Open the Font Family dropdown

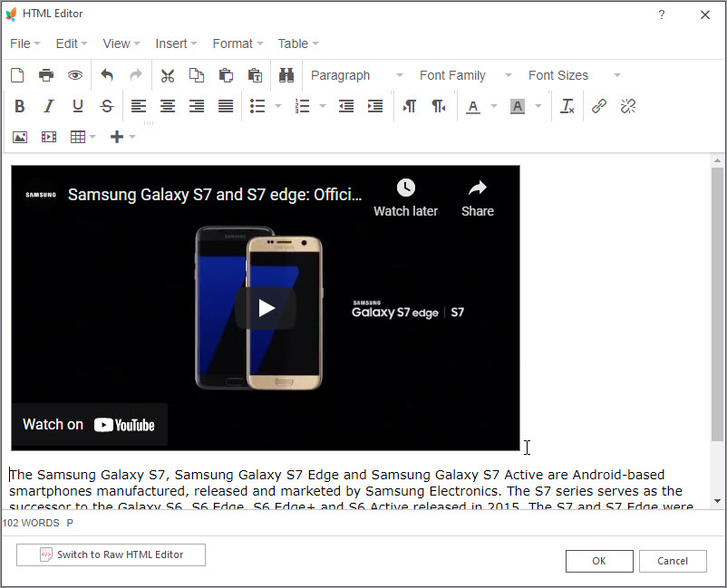pos(465,75)
